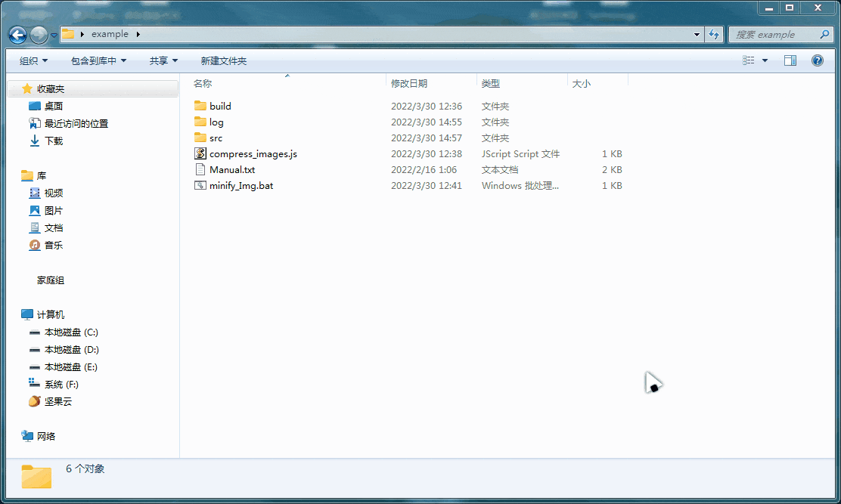
Task: Open the 音乐 library
Action: [54, 245]
